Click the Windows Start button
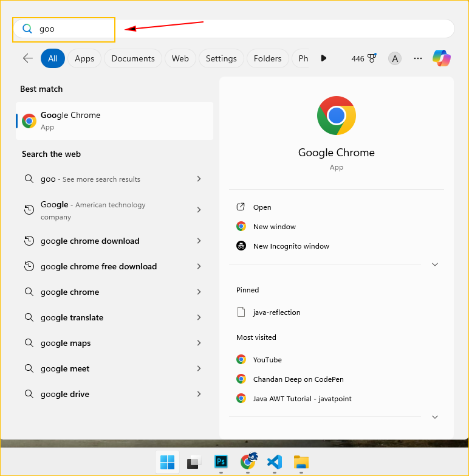 (x=167, y=462)
